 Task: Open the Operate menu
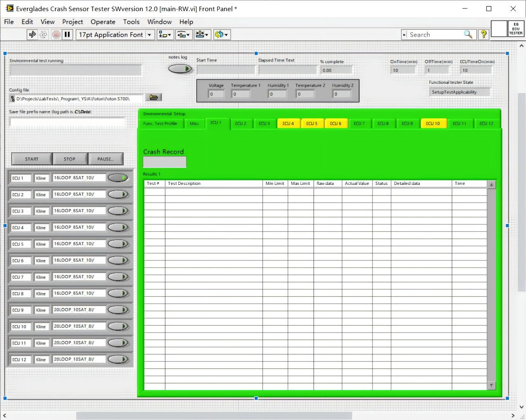coord(103,22)
